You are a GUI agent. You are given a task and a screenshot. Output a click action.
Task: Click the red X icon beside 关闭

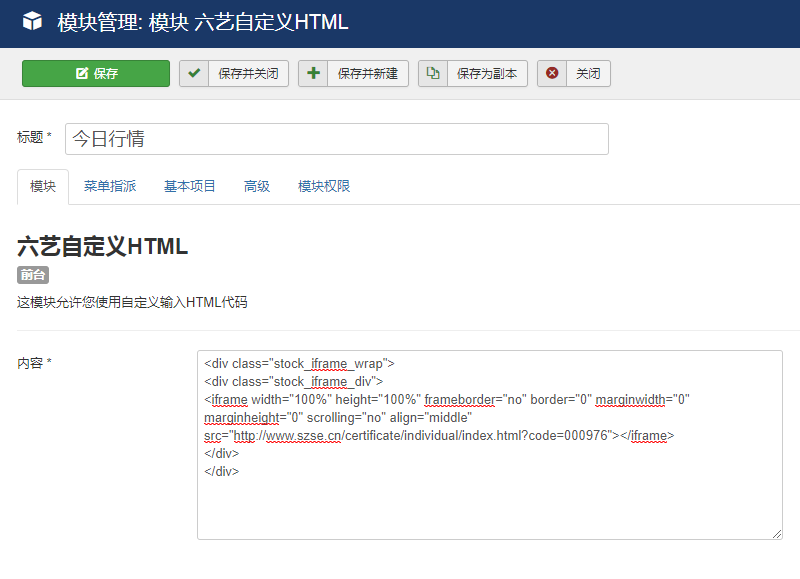pyautogui.click(x=552, y=72)
